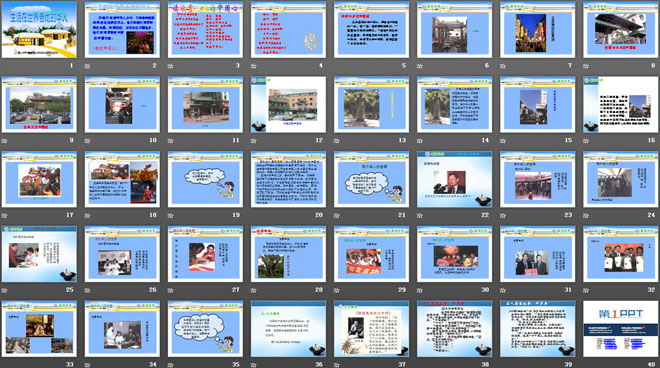This screenshot has height=368, width=660.
Task: Select slide 40 with the 第1PPT logo
Action: 620,329
